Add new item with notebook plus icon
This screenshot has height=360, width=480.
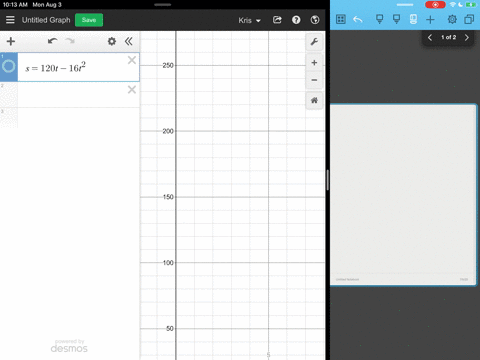click(x=430, y=20)
